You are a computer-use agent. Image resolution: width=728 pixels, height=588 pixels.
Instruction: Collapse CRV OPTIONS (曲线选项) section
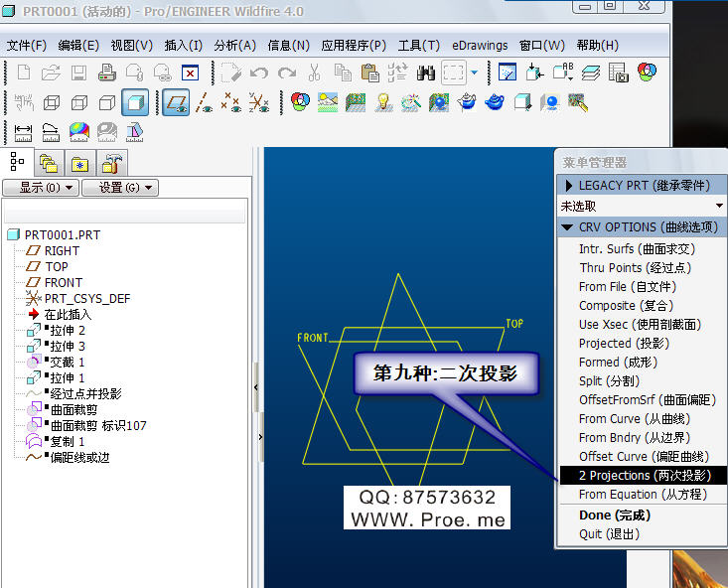(x=643, y=227)
